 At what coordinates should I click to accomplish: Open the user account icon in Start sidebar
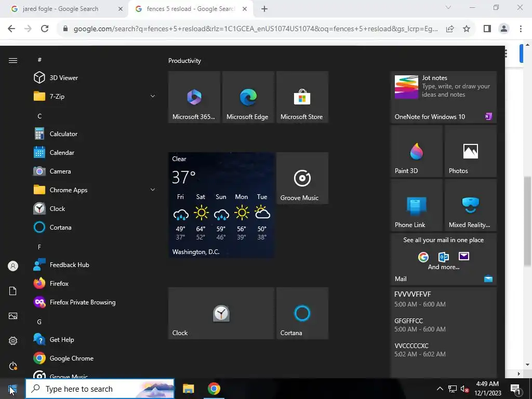pos(13,266)
